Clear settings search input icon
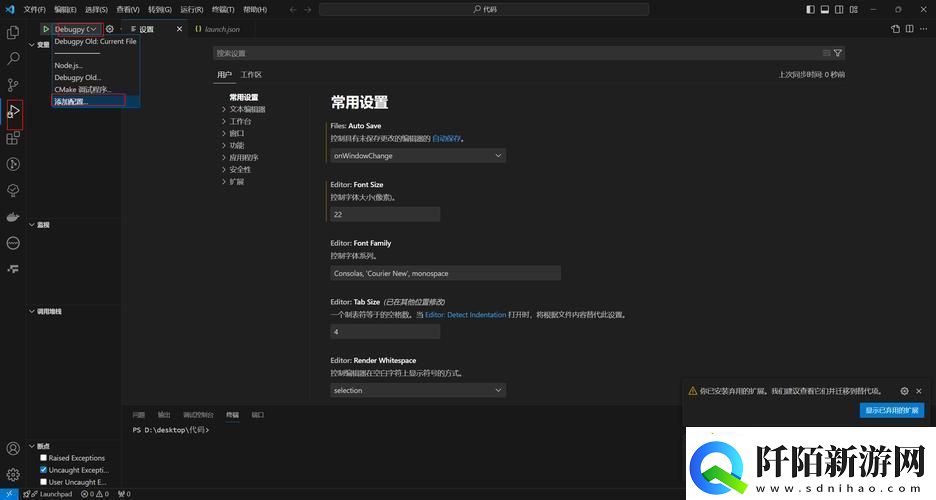The image size is (936, 500). [826, 53]
